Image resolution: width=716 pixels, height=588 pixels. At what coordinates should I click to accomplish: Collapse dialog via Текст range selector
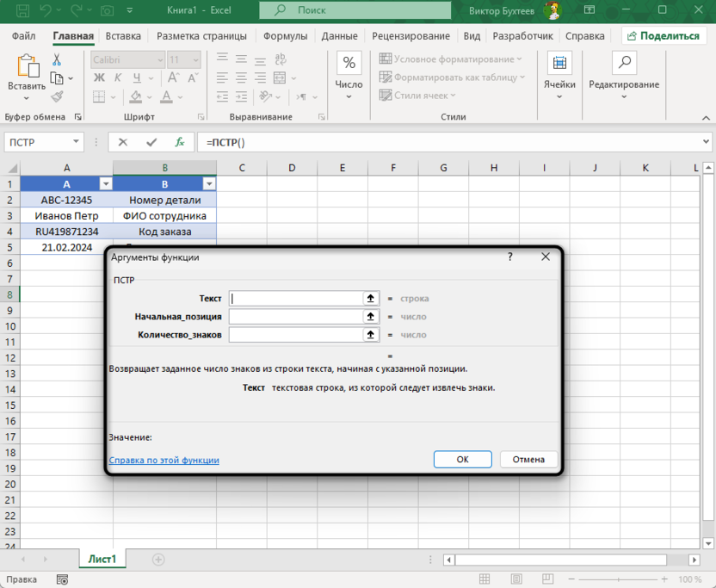point(371,298)
